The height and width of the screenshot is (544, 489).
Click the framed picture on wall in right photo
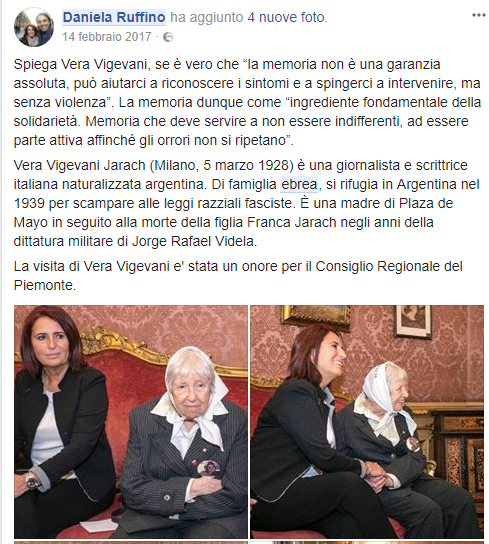click(x=414, y=322)
